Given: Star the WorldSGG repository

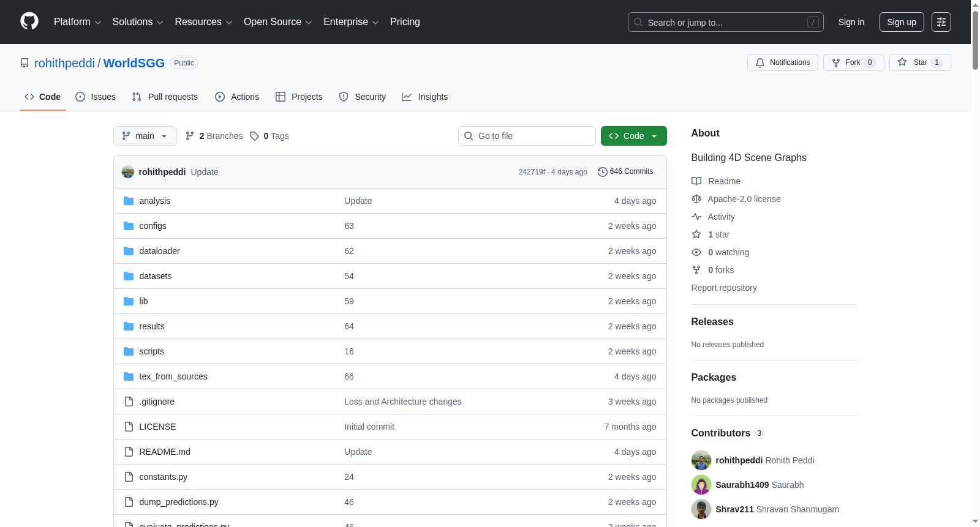Looking at the screenshot, I should pos(920,62).
